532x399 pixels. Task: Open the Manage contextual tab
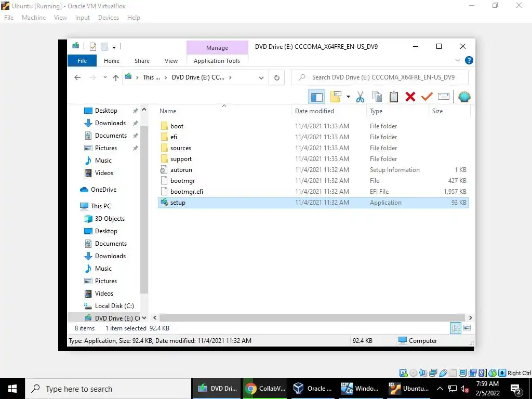tap(217, 48)
